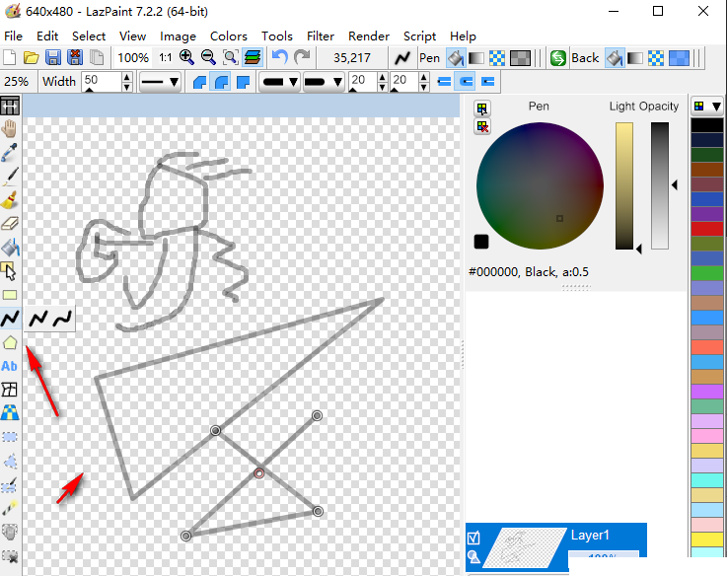Image resolution: width=728 pixels, height=576 pixels.
Task: Click the Undo arrow icon
Action: pos(279,58)
